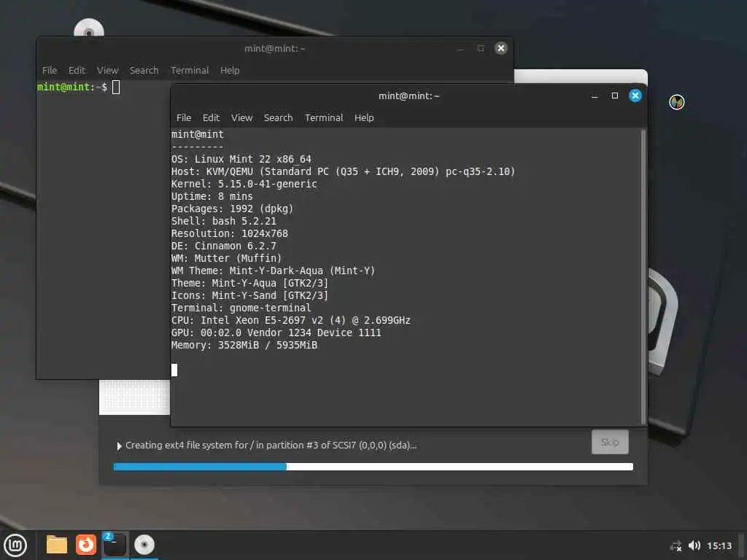Click the 'OS: Linux Mint 22 x86_64' line
Screen dimensions: 747x560
pos(241,159)
